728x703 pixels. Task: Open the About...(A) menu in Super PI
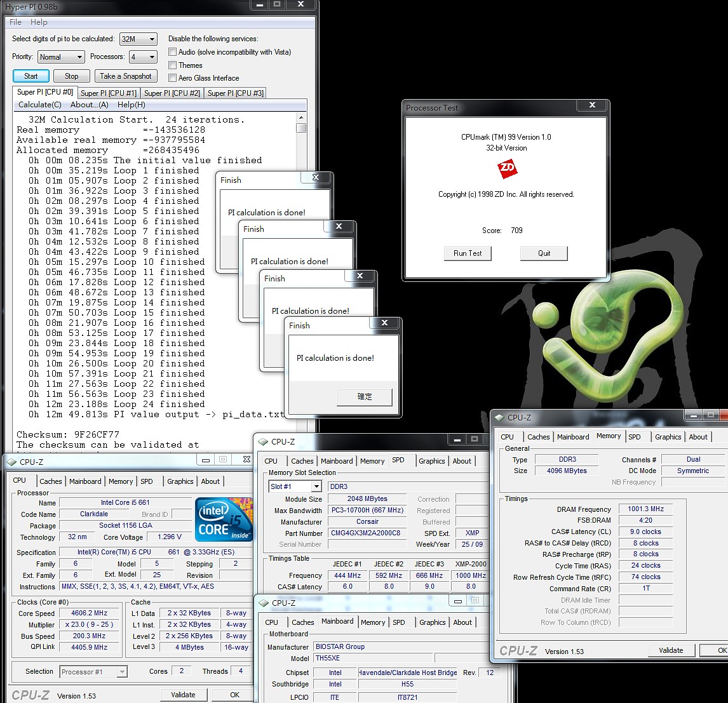tap(89, 105)
